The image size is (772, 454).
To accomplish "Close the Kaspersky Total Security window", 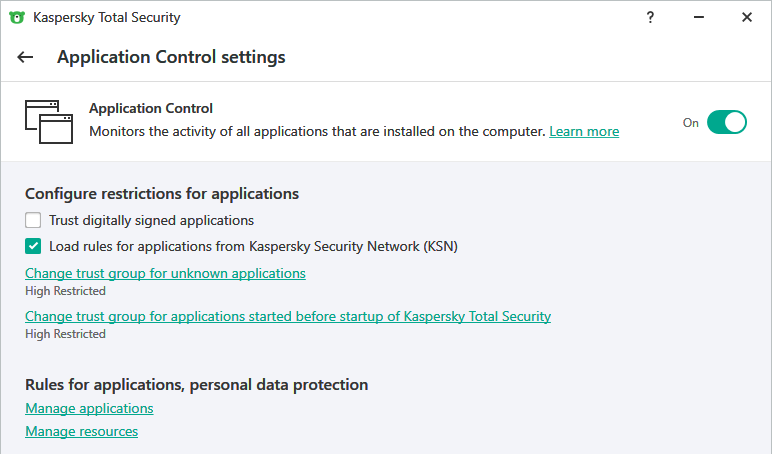I will [x=747, y=17].
